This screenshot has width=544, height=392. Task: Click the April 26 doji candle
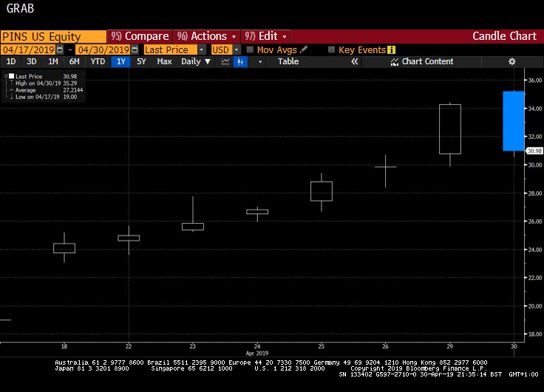point(385,167)
